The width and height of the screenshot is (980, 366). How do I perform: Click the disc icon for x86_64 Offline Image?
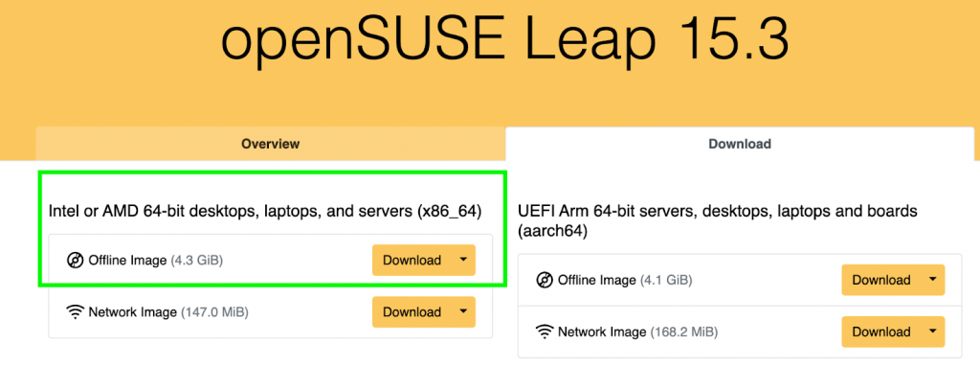tap(75, 261)
